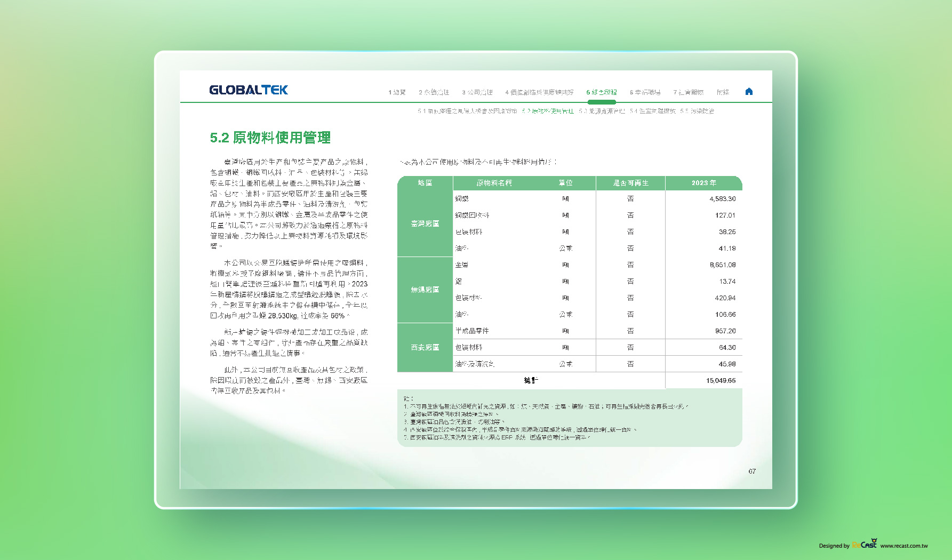
Task: Click the total value 15,049.65
Action: click(721, 381)
